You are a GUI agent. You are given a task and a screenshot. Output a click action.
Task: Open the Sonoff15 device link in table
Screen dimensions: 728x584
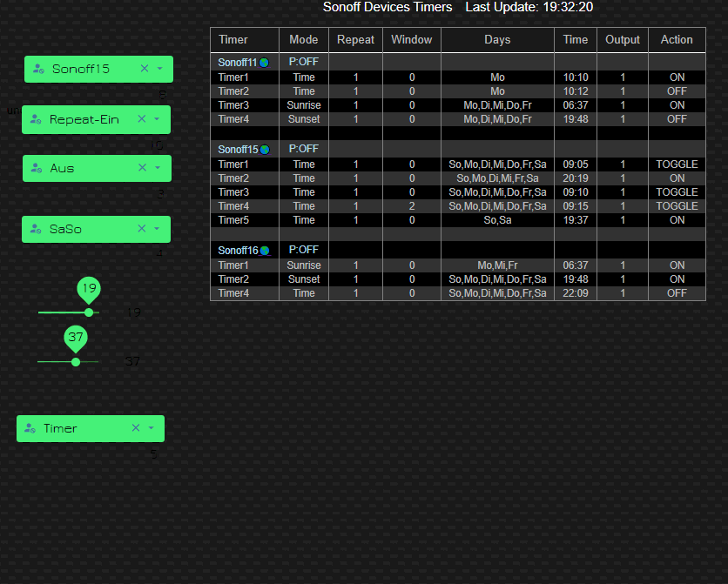coord(238,150)
